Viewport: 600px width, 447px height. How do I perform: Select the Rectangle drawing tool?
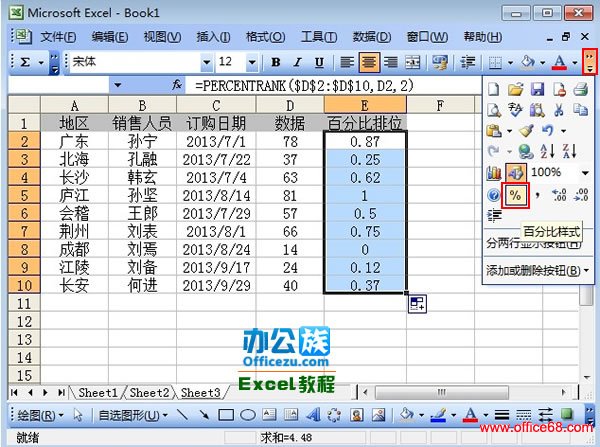[226, 415]
